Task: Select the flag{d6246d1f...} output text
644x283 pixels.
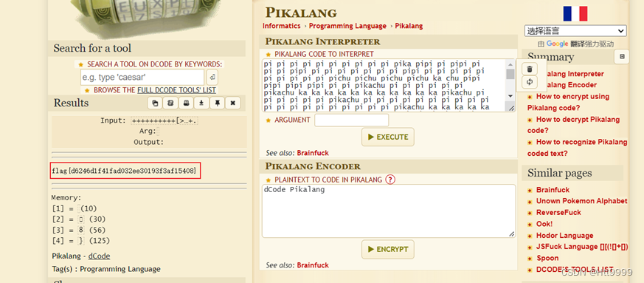Action: coord(124,170)
